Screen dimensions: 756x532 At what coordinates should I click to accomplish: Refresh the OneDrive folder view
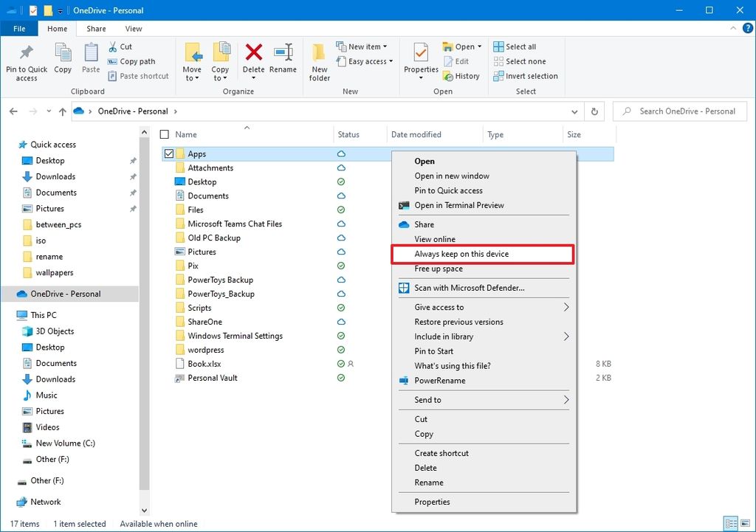595,111
